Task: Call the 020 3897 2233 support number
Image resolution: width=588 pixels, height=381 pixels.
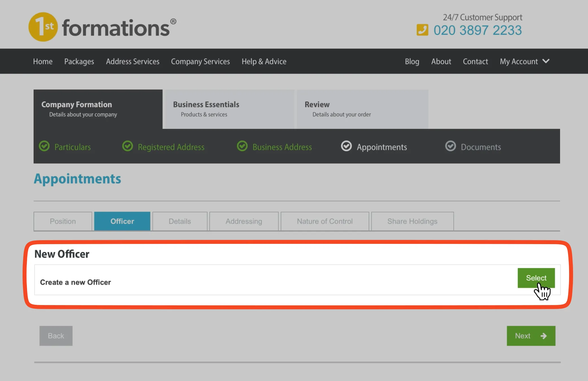Action: [477, 30]
